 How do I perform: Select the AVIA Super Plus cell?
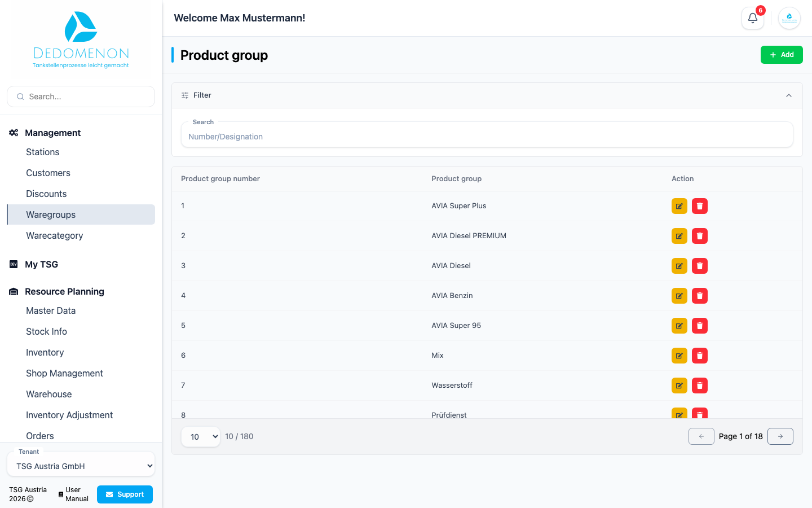pos(458,206)
